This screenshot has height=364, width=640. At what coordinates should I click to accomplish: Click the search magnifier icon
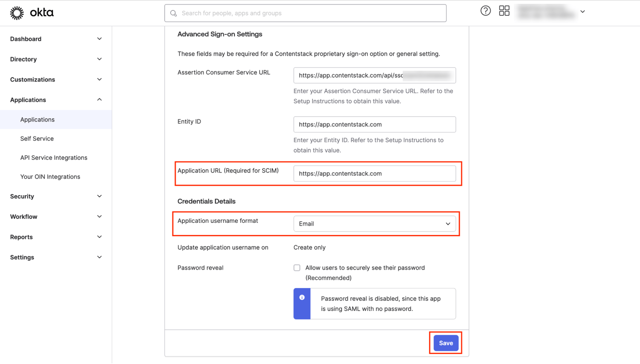click(x=173, y=13)
